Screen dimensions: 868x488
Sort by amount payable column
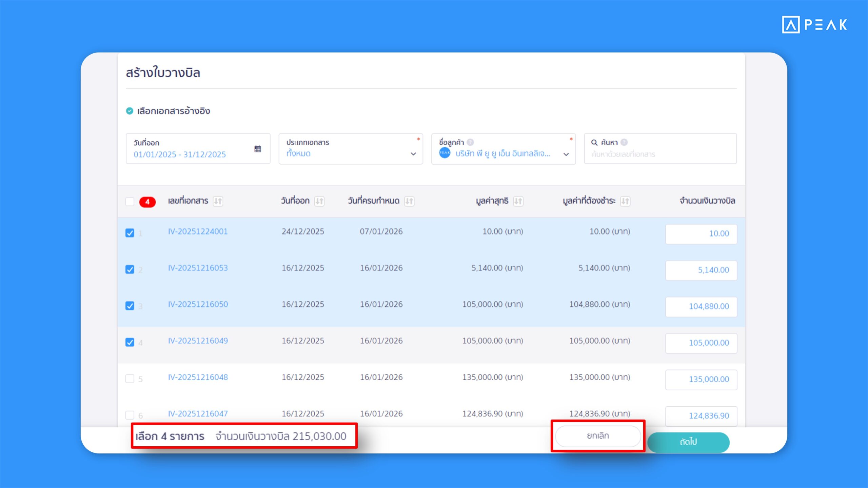pos(625,201)
